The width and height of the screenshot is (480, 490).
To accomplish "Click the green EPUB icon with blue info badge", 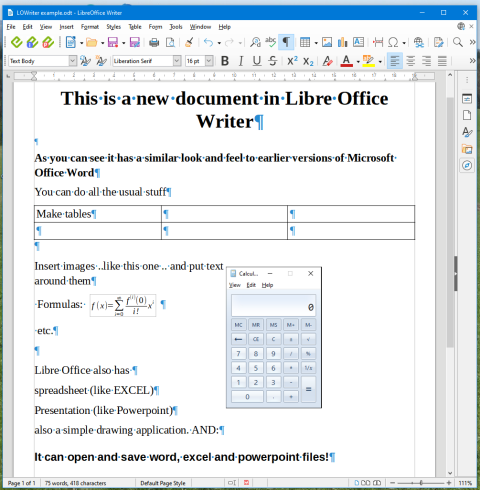I will pyautogui.click(x=32, y=42).
